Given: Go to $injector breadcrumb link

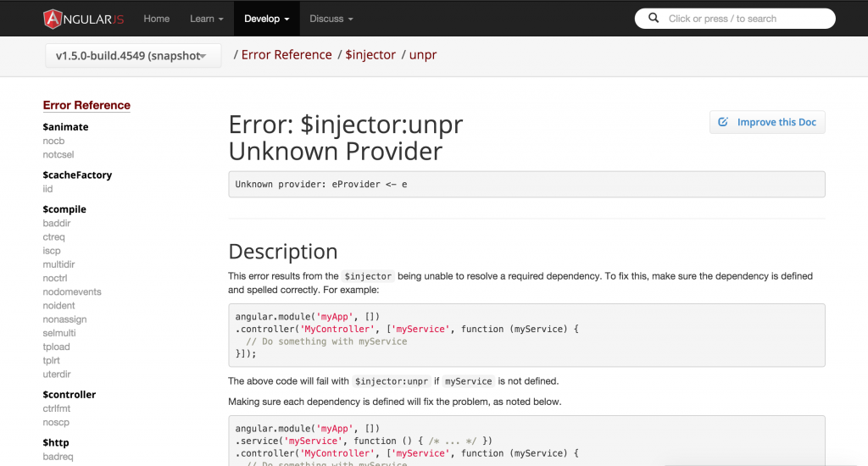Looking at the screenshot, I should coord(370,55).
